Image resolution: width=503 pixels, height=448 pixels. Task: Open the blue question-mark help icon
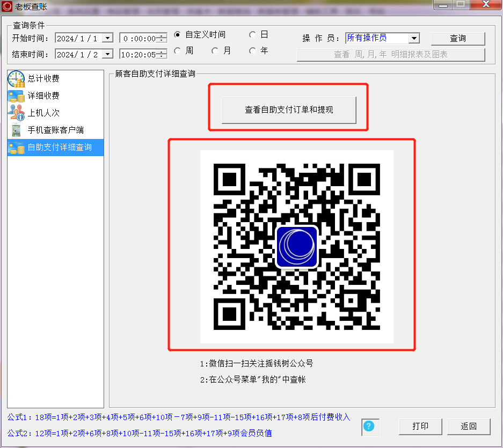(369, 426)
